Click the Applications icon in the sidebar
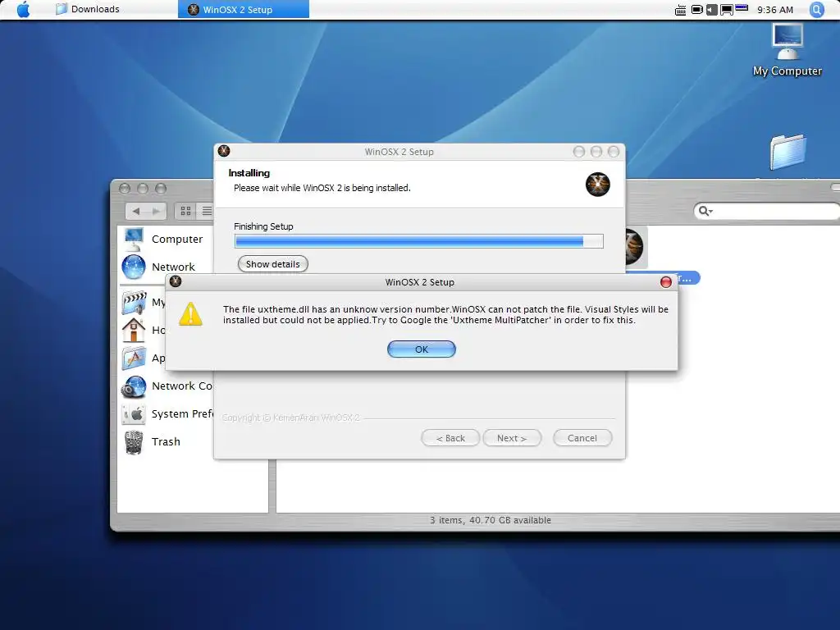 tap(134, 358)
